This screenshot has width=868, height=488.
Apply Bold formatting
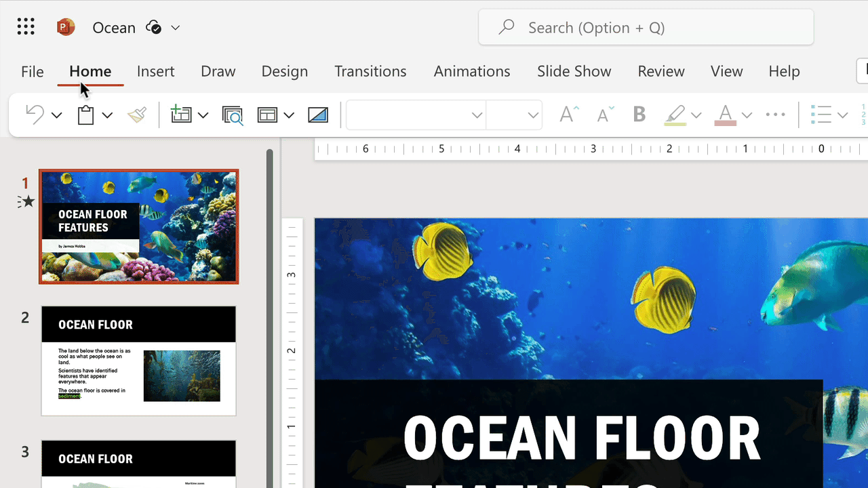(639, 114)
